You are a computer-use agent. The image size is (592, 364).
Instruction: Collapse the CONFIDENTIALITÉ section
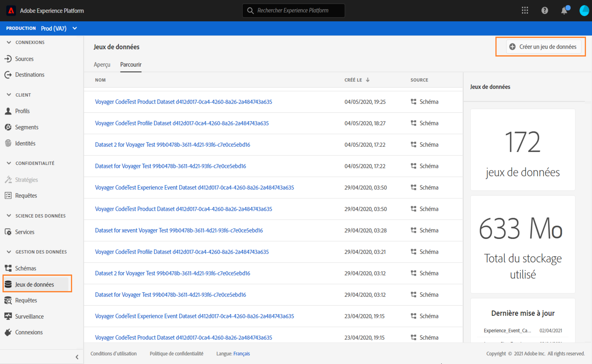[x=9, y=163]
